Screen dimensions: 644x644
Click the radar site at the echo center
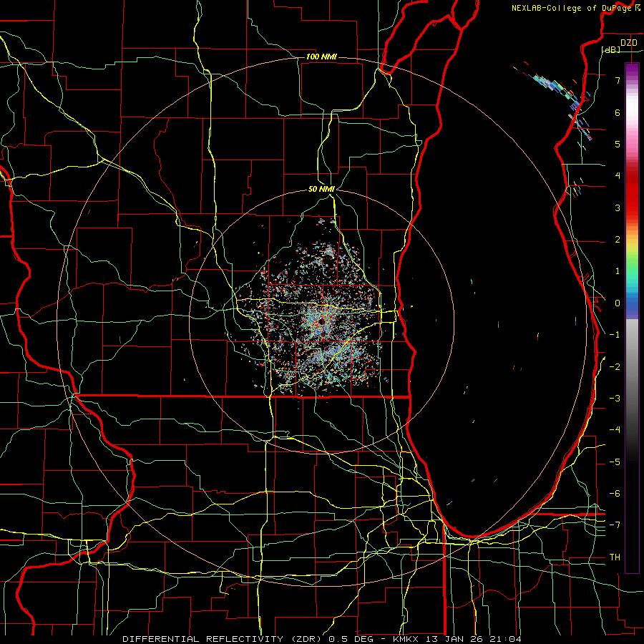pos(321,321)
